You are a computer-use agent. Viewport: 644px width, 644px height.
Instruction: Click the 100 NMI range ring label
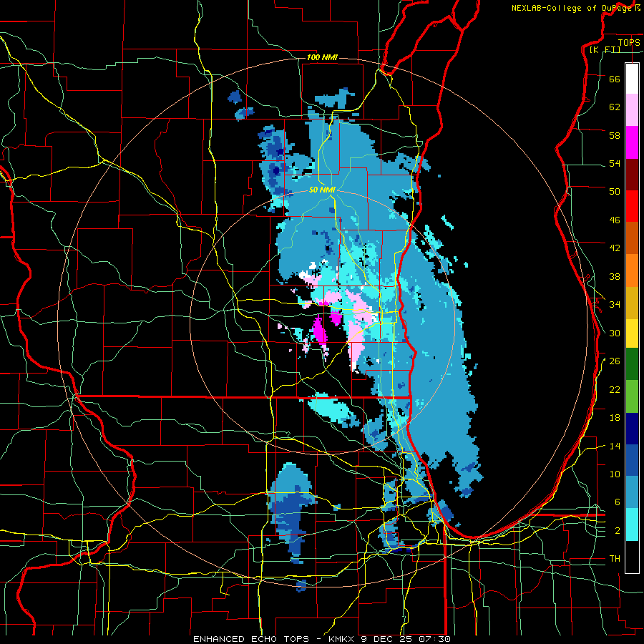322,57
